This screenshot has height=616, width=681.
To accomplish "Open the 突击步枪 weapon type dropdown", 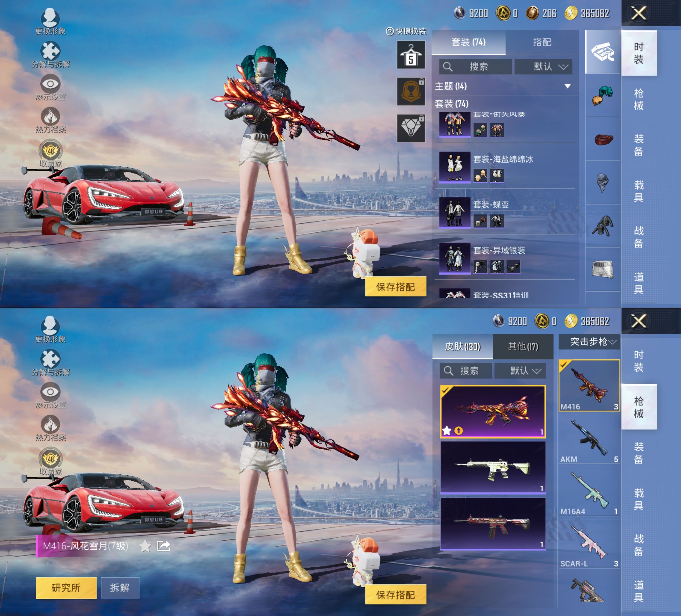I will (590, 342).
